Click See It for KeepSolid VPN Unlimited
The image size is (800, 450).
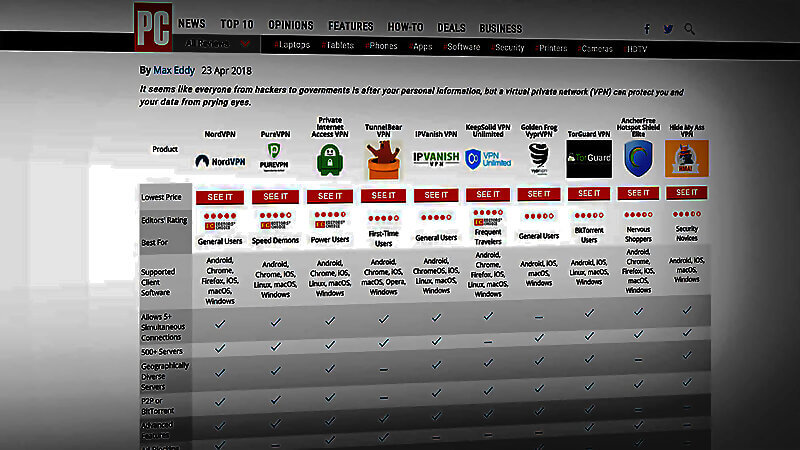tap(488, 194)
